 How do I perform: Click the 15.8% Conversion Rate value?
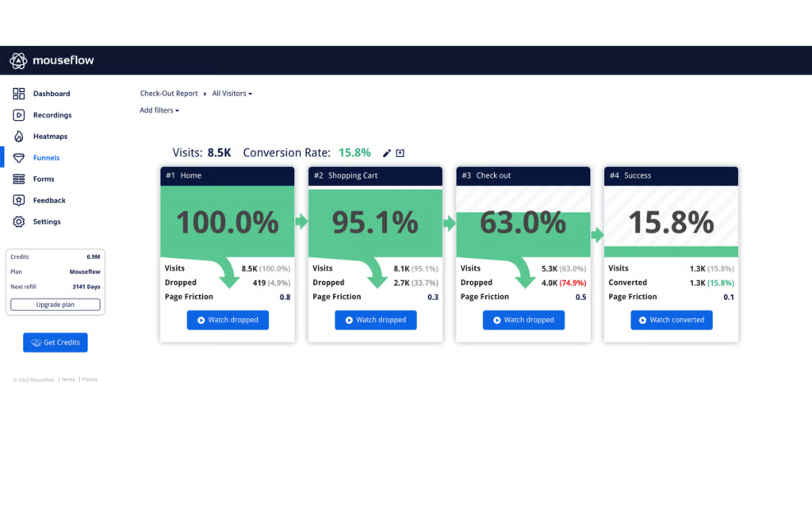[x=354, y=153]
